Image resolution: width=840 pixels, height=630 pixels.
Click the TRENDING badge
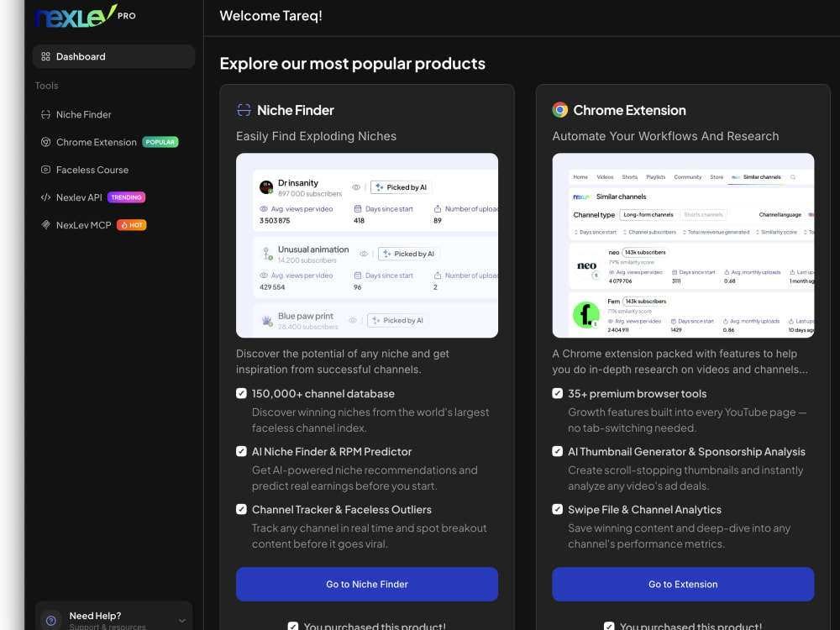127,197
